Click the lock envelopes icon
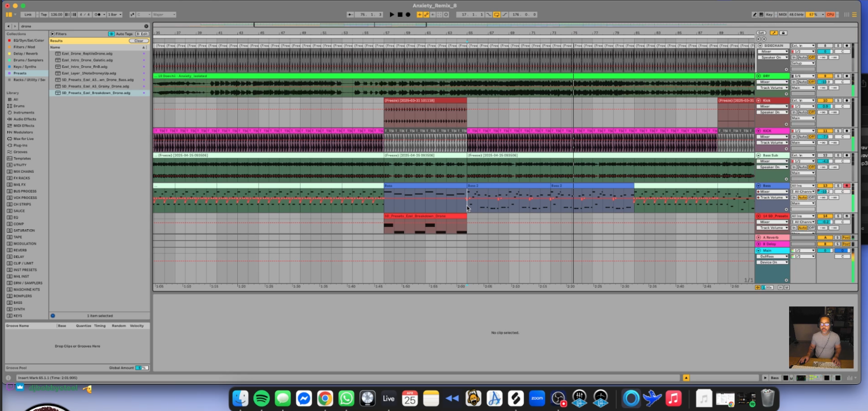868x411 pixels. pyautogui.click(x=783, y=33)
